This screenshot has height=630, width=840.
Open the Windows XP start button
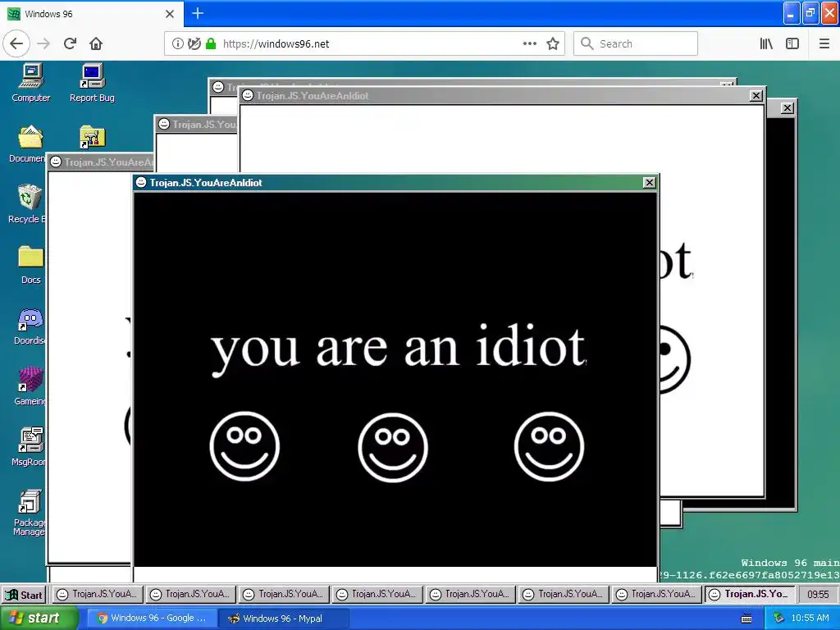coord(38,619)
